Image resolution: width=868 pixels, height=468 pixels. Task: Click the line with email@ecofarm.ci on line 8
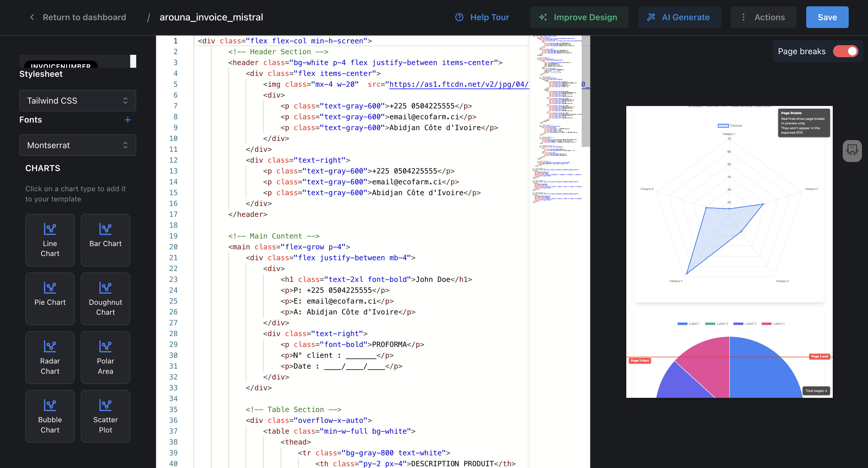pos(378,117)
